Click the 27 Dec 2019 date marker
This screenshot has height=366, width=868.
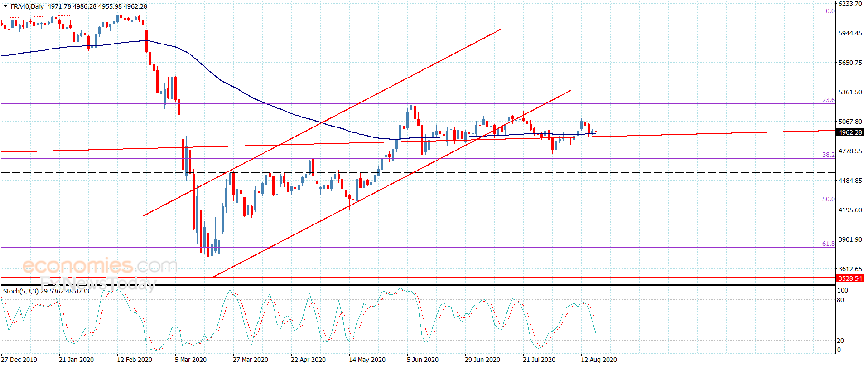tap(19, 360)
